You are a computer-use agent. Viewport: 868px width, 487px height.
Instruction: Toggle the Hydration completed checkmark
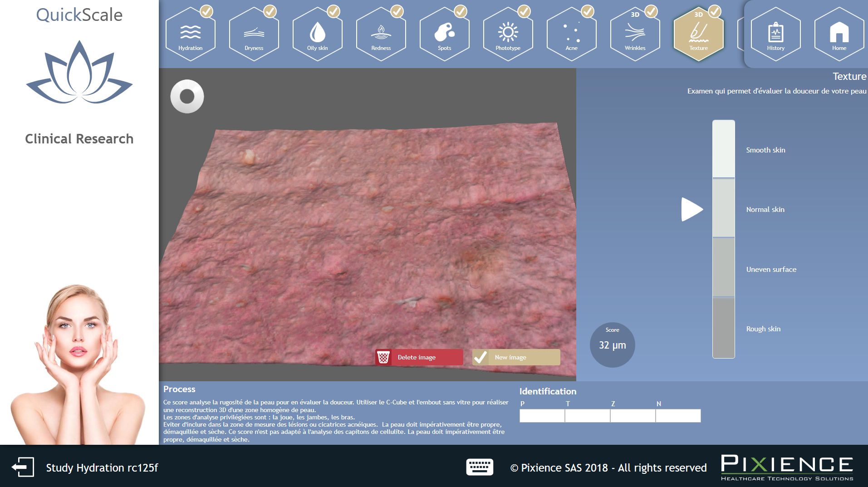click(207, 10)
